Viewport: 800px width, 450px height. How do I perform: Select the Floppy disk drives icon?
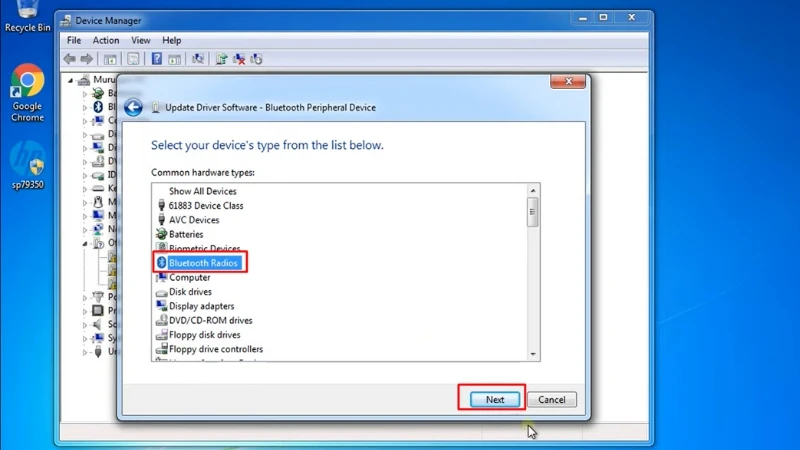coord(161,334)
